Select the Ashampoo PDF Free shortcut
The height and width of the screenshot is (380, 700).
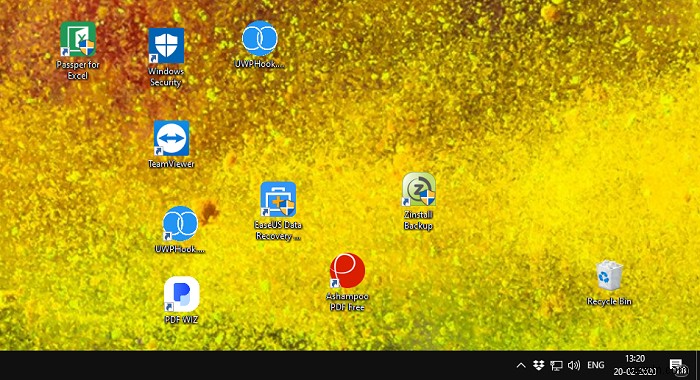point(347,282)
